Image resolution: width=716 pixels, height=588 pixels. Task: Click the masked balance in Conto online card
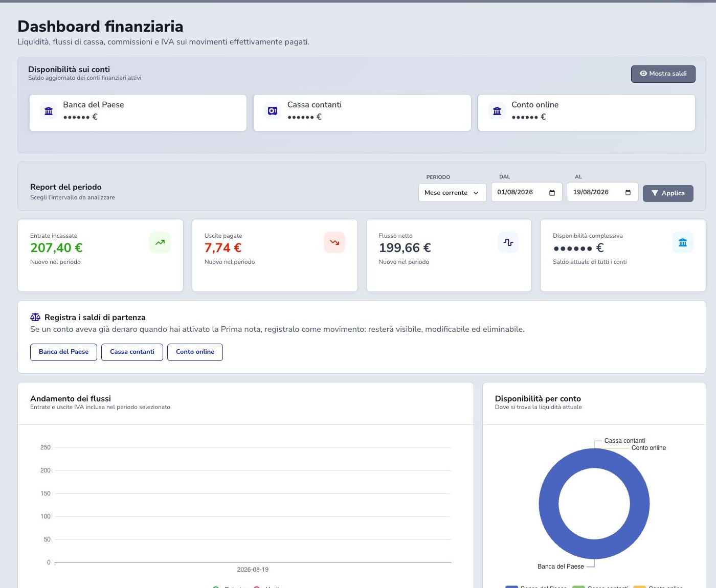click(x=529, y=117)
